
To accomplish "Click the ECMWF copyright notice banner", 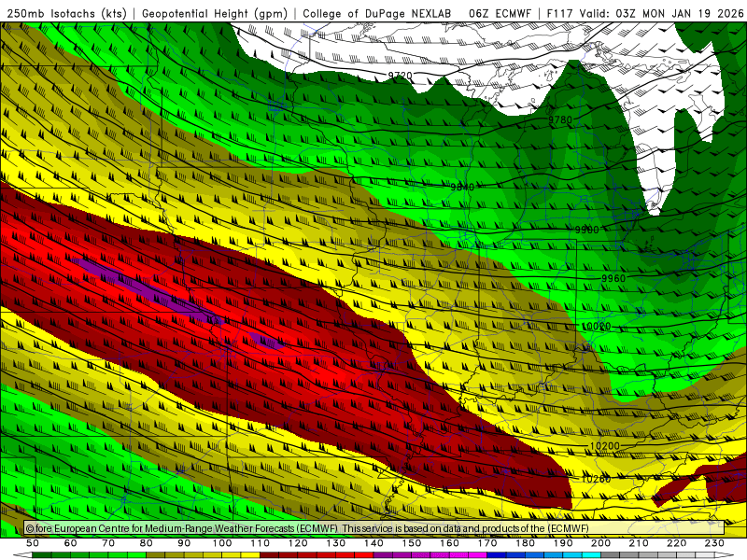I will (374, 528).
